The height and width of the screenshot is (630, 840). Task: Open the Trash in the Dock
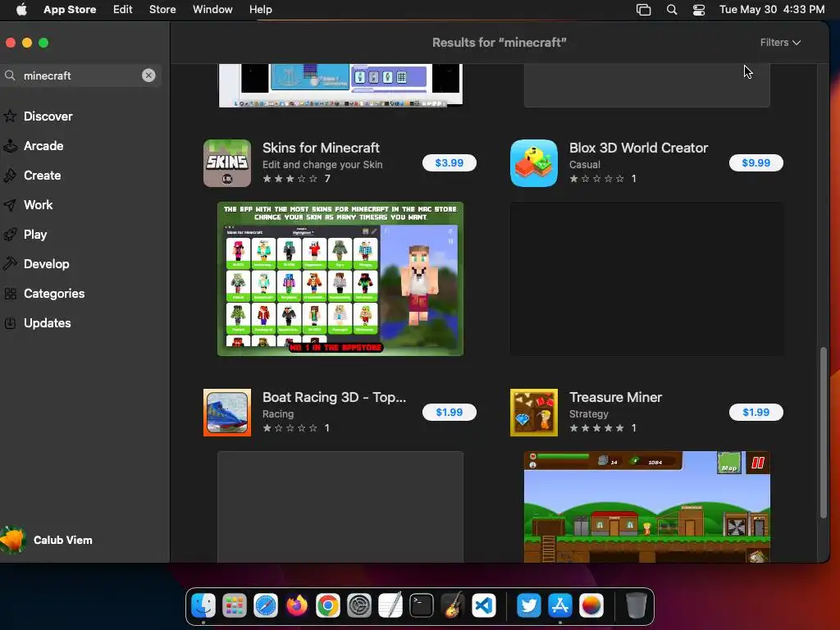[x=636, y=606]
